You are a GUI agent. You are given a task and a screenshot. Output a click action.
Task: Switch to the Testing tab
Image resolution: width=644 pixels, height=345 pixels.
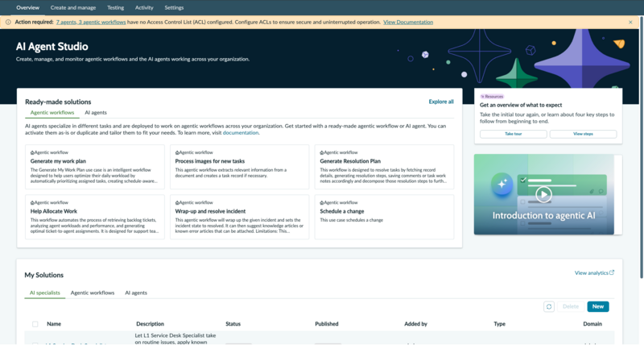click(x=115, y=7)
